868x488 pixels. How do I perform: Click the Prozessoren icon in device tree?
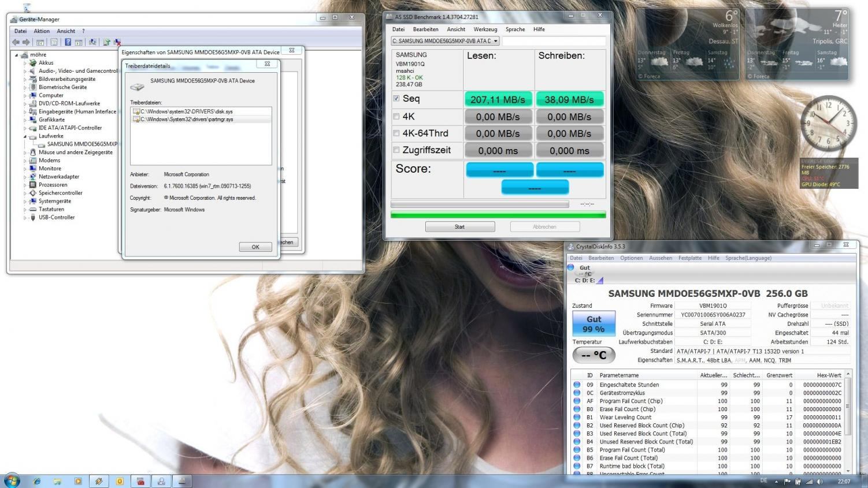[x=33, y=185]
